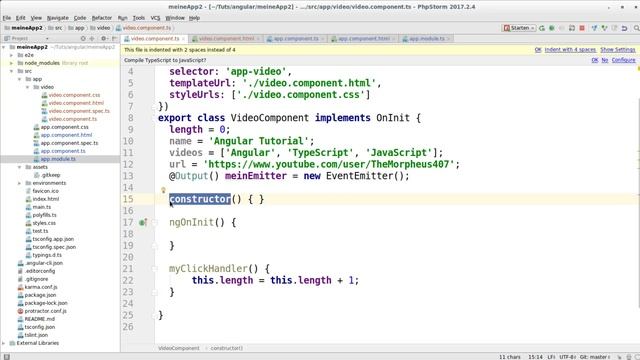Expand External Libraries node
The image size is (640, 360).
[4, 343]
